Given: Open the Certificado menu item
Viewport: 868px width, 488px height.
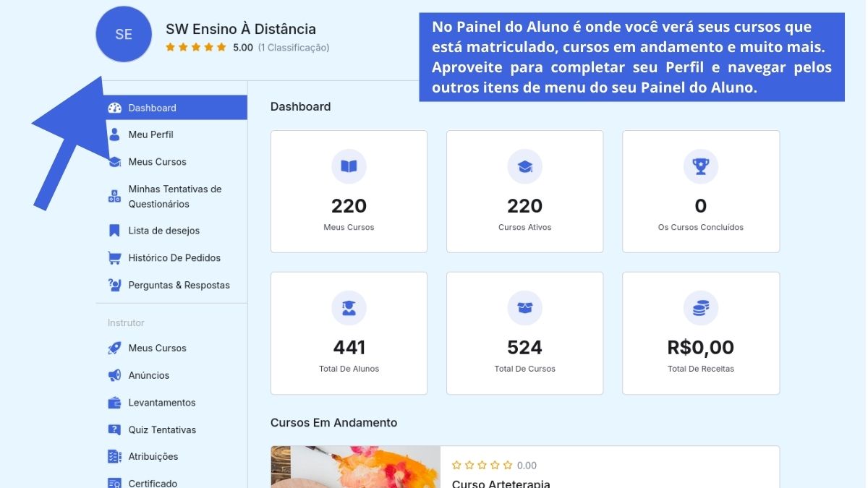Looking at the screenshot, I should [153, 483].
